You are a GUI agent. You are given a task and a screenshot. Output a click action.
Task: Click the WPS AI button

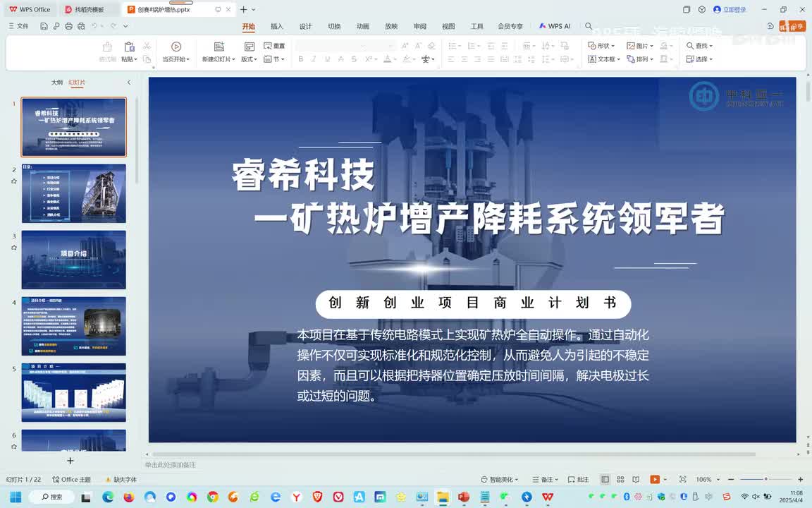click(x=555, y=26)
